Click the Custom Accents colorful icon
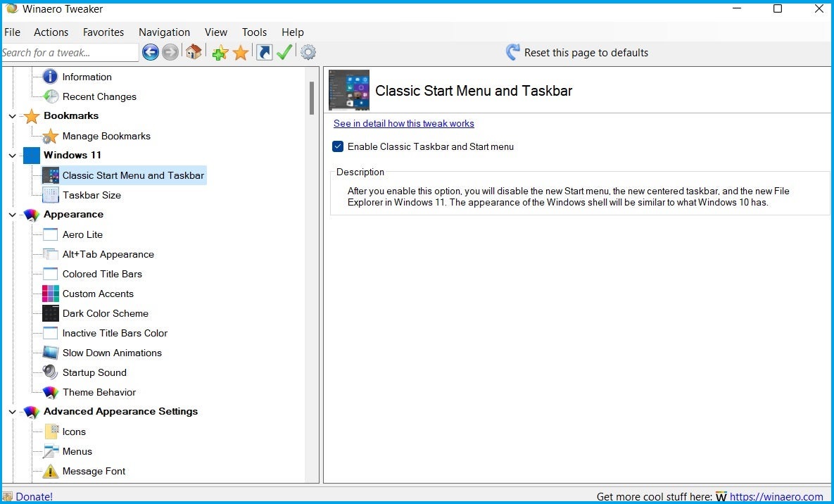This screenshot has height=504, width=834. [51, 294]
